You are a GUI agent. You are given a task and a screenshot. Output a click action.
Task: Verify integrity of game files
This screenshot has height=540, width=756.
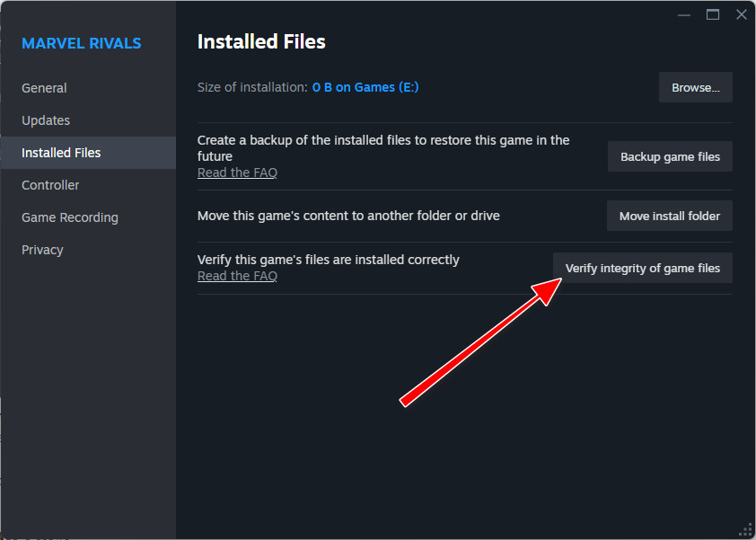(642, 268)
